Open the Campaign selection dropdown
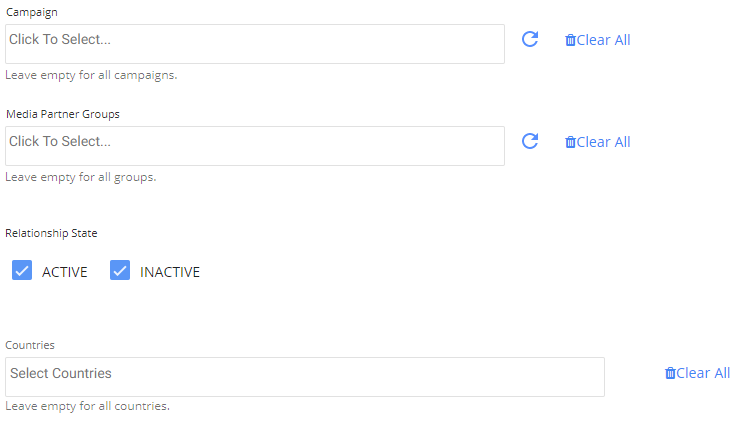Viewport: 752px width, 438px height. (255, 44)
